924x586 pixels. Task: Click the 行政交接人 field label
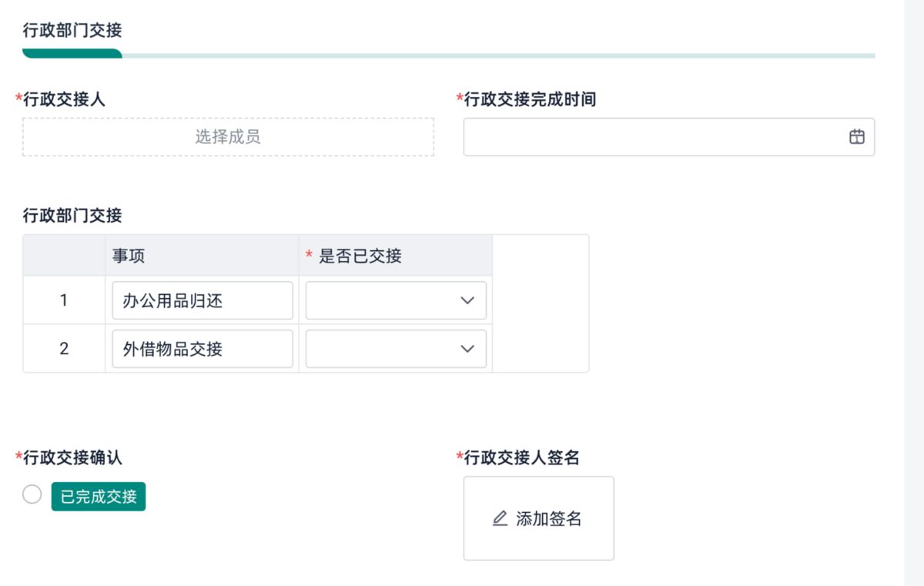click(65, 99)
